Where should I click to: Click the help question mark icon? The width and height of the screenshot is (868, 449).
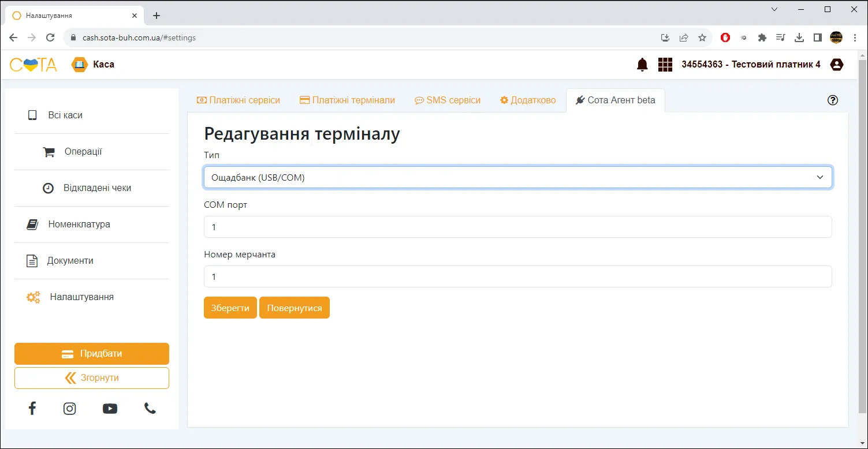833,100
